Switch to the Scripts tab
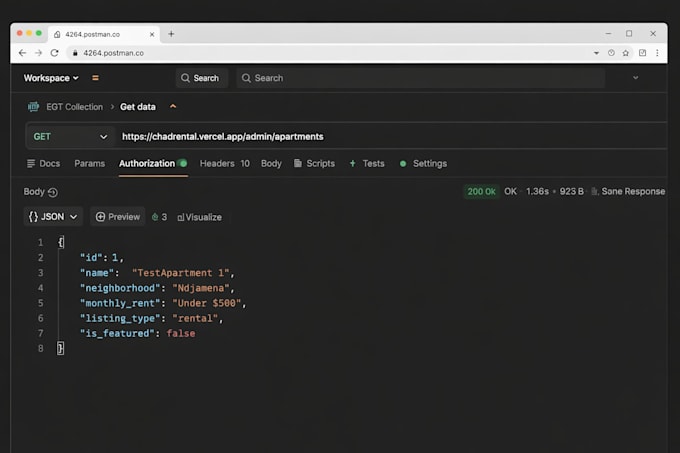The width and height of the screenshot is (680, 453). point(315,163)
